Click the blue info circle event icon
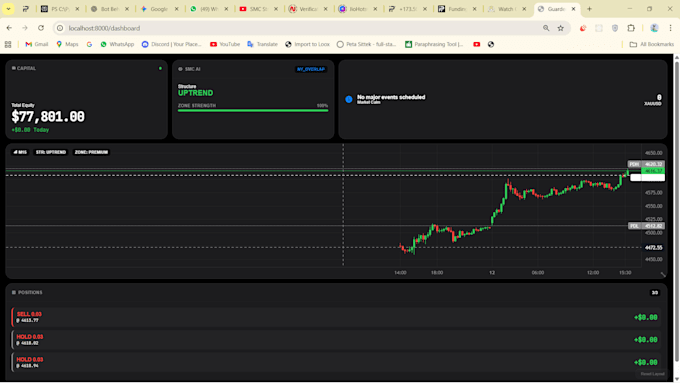The width and height of the screenshot is (680, 383). point(349,99)
